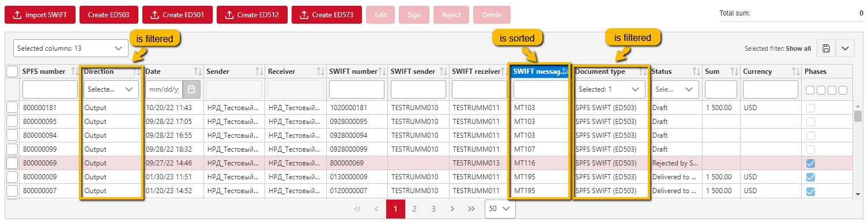868x222 pixels.
Task: Tick the checkbox for row 800000181
Action: [x=12, y=107]
